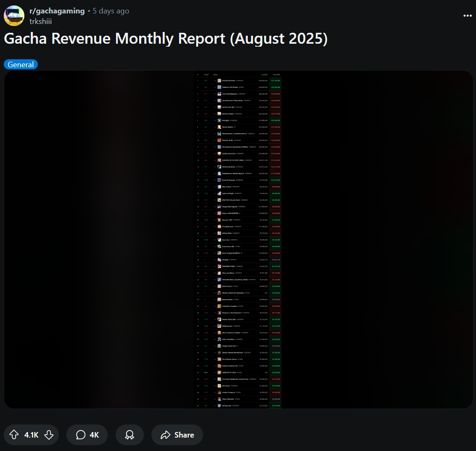This screenshot has width=476, height=451.
Task: Click the '5 days ago' timestamp
Action: [x=111, y=11]
